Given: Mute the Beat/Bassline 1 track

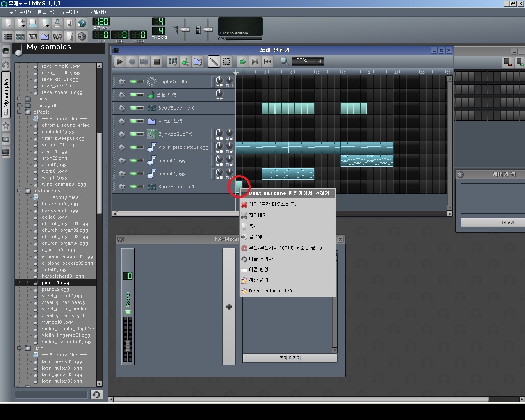Looking at the screenshot, I should pos(133,187).
